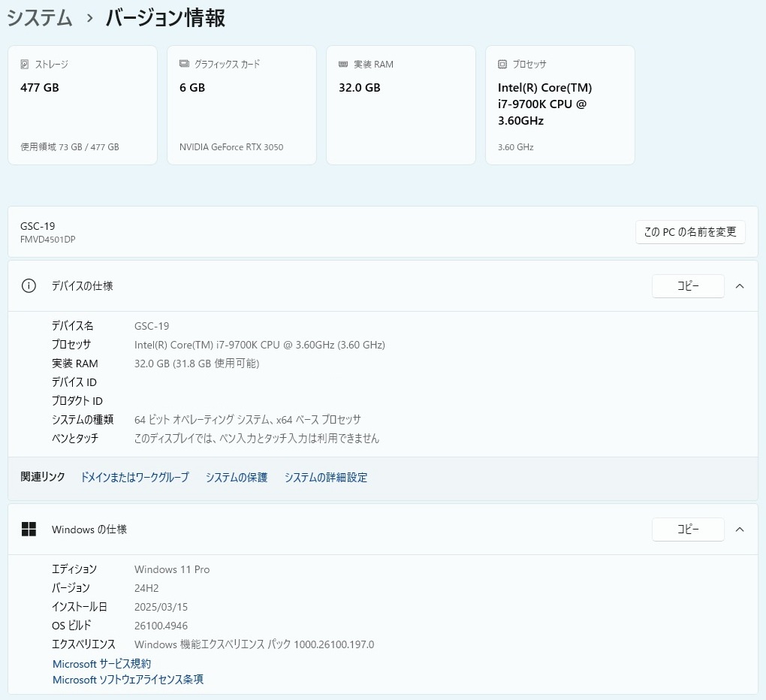Select the NVIDIA GeForce RTX 3050 card

(x=241, y=105)
